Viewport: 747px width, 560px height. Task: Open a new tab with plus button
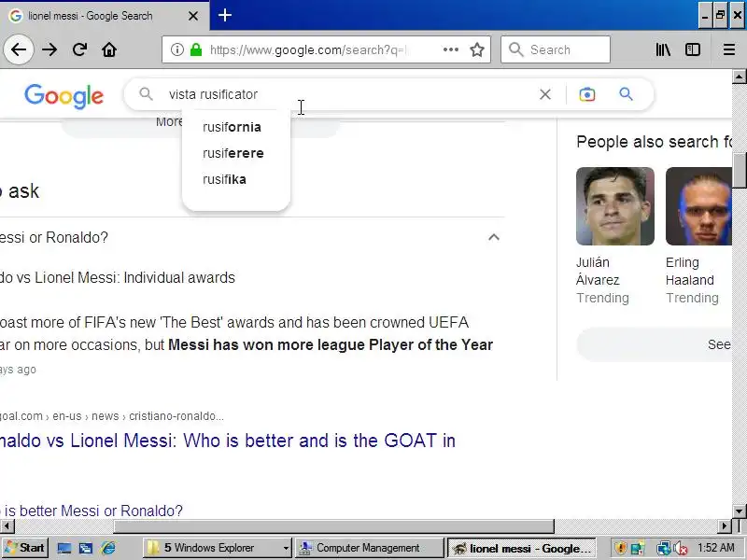225,16
